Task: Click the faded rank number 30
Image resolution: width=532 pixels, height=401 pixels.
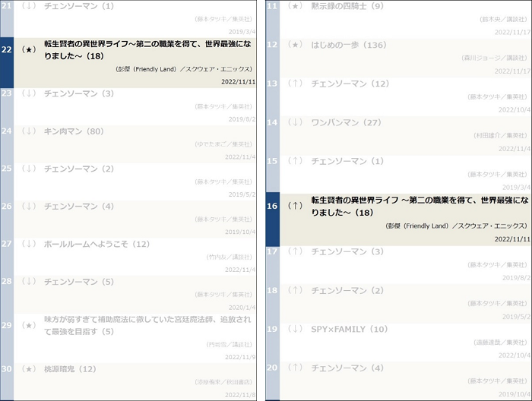Action: (7, 369)
